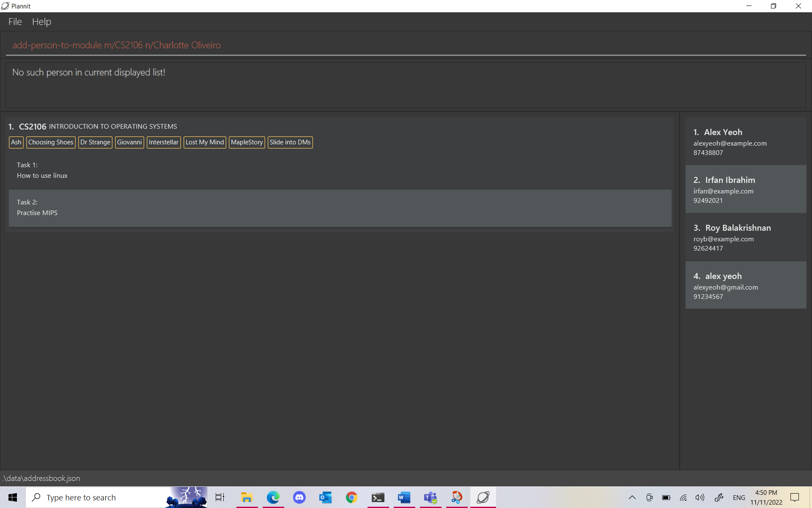Click the Slide into DMs tag
The height and width of the screenshot is (508, 812).
coord(290,142)
